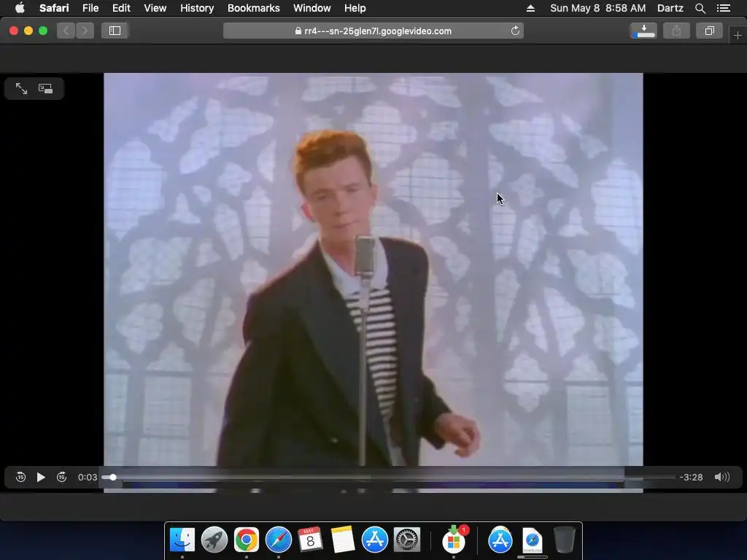
Task: Open Spotlight search
Action: click(700, 8)
